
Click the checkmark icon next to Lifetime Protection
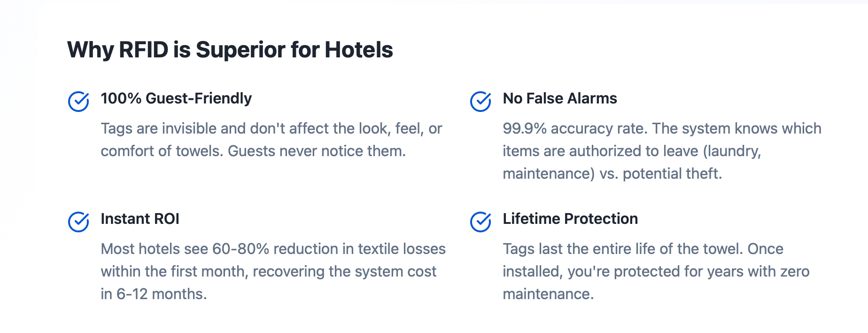[480, 222]
